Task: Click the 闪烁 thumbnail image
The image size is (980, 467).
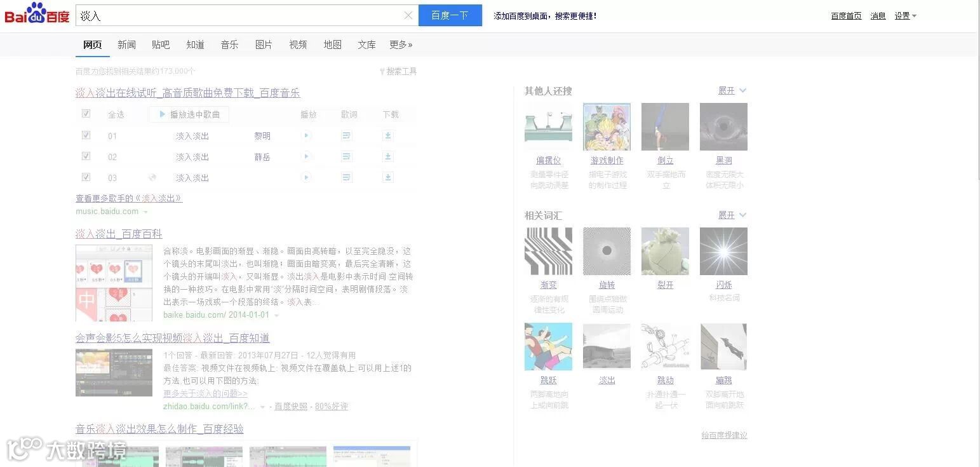Action: (x=723, y=251)
